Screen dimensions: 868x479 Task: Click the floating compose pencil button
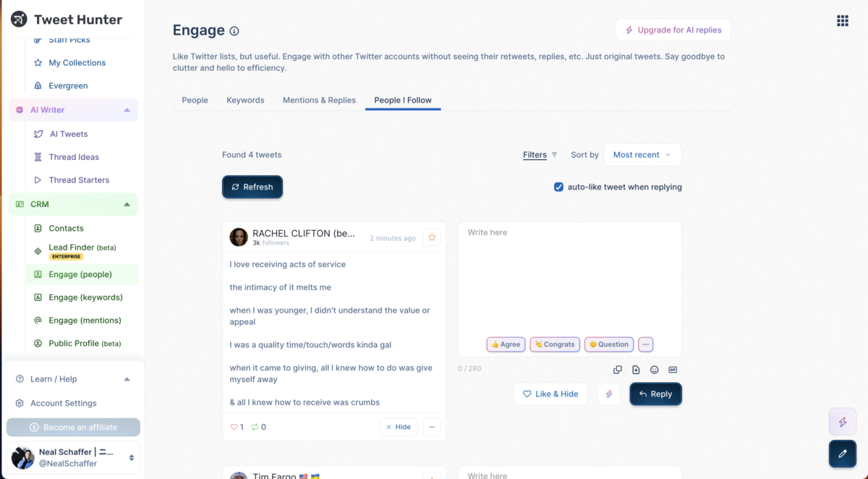(x=843, y=454)
